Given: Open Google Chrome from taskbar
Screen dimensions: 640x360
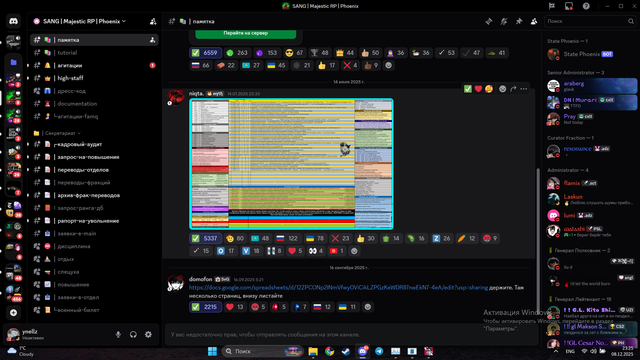Looking at the screenshot, I should 329,351.
